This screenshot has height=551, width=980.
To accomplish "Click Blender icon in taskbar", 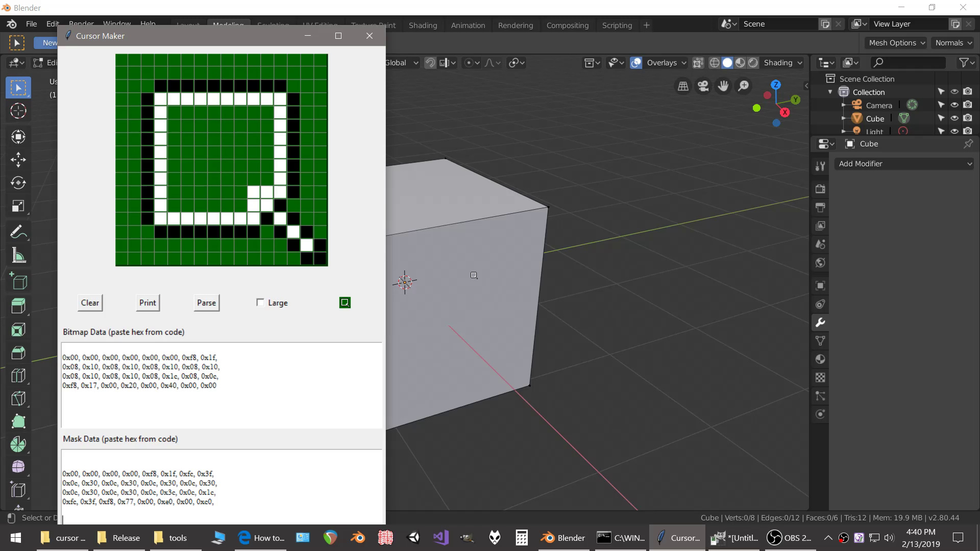I will point(548,538).
